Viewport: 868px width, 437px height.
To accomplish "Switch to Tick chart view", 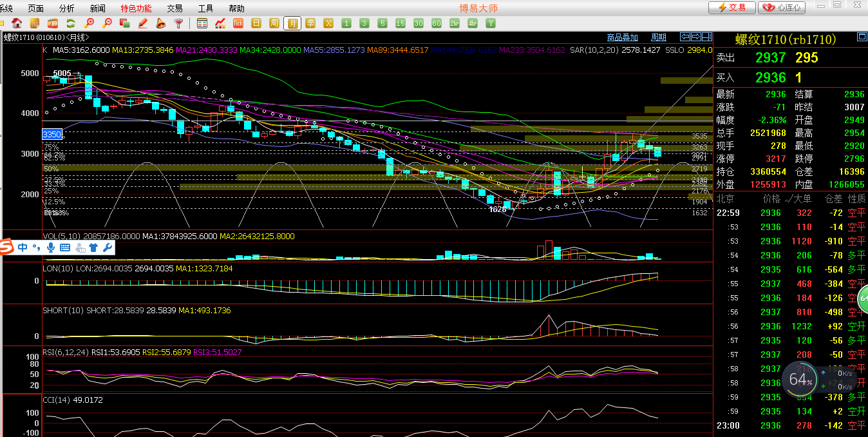I will click(x=238, y=23).
